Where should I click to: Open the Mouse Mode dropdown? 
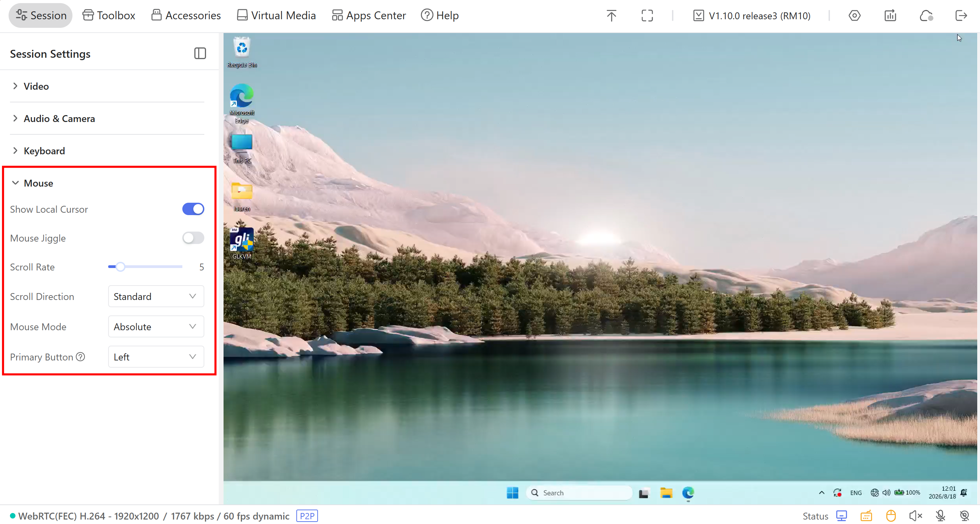[156, 327]
